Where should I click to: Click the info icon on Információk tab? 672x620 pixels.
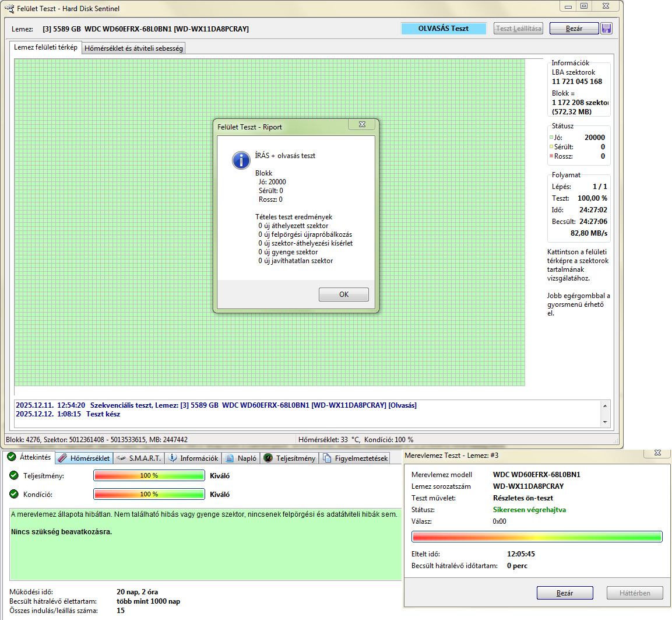click(x=173, y=458)
